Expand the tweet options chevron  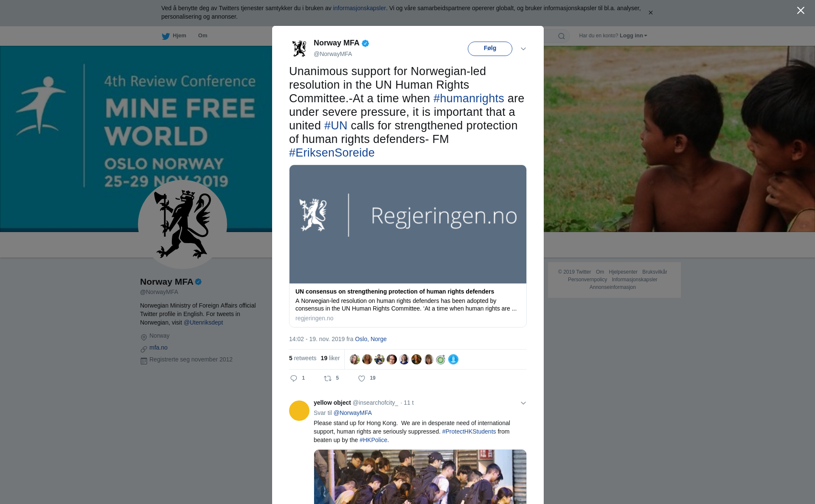coord(523,49)
